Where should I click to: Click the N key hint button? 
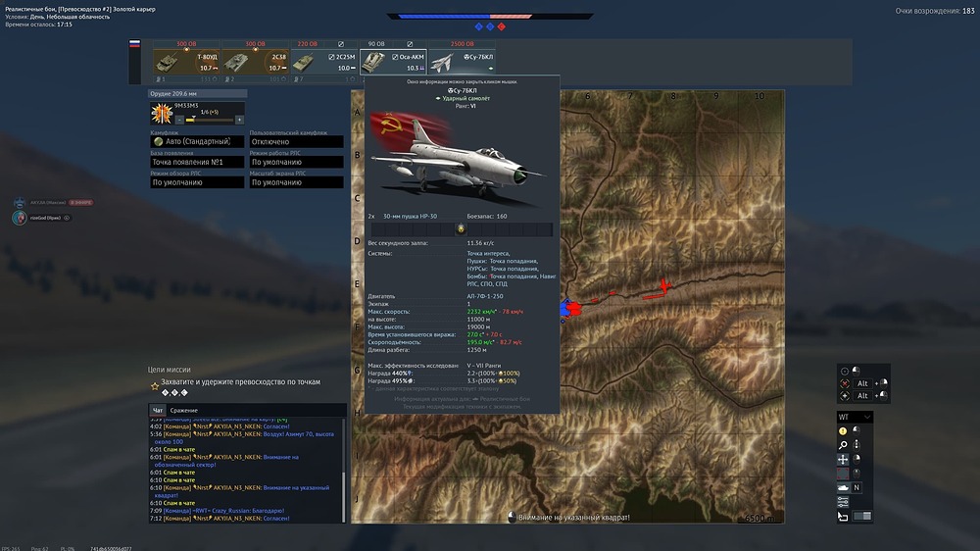click(857, 488)
